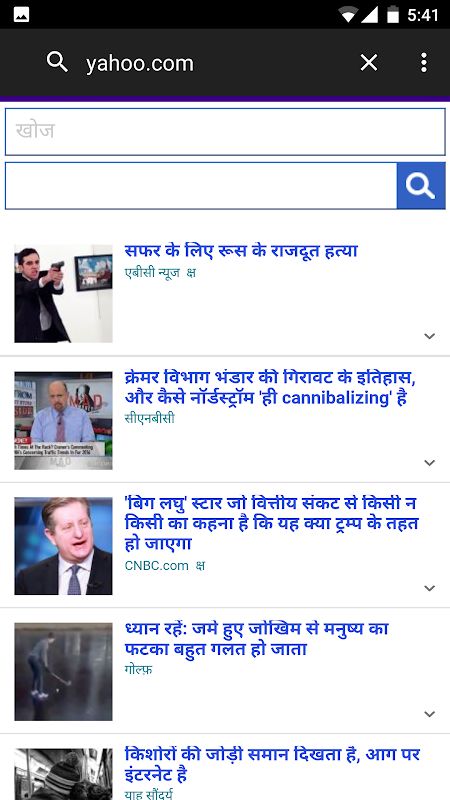Clear the yahoo.com address with the X icon
Image resolution: width=450 pixels, height=800 pixels.
(x=368, y=63)
